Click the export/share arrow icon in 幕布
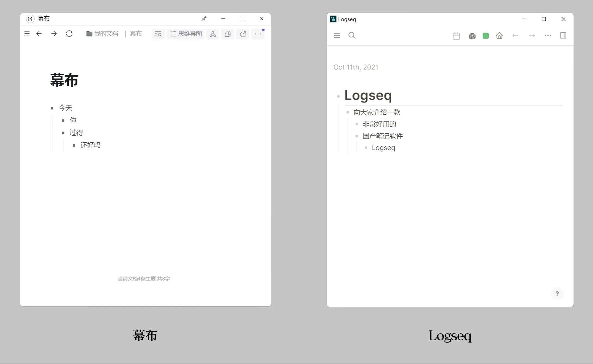Image resolution: width=593 pixels, height=364 pixels. click(x=243, y=34)
